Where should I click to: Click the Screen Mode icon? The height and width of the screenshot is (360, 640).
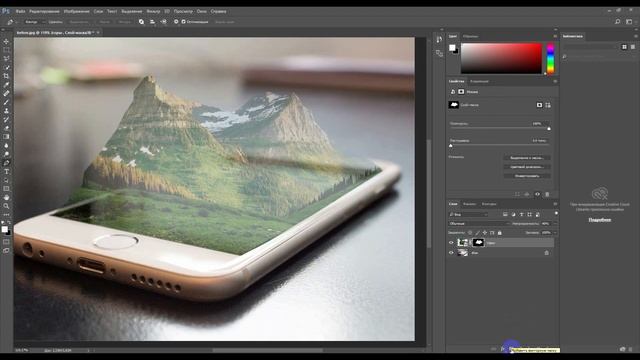(x=6, y=250)
